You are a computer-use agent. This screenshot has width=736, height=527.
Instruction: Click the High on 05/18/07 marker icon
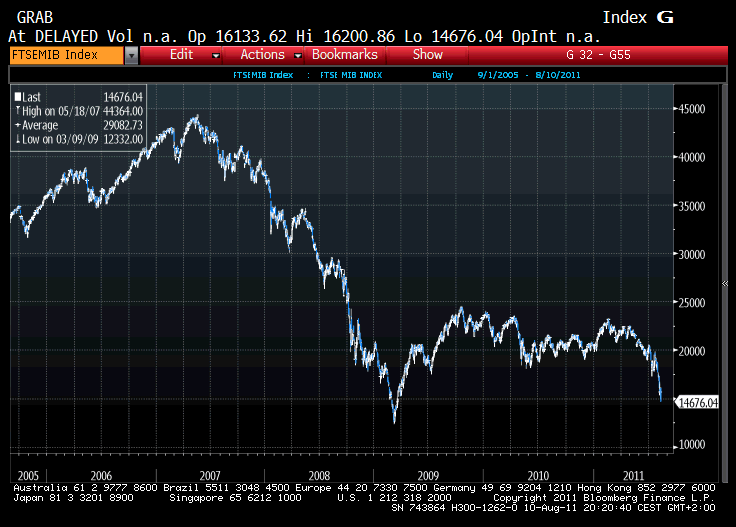point(18,111)
